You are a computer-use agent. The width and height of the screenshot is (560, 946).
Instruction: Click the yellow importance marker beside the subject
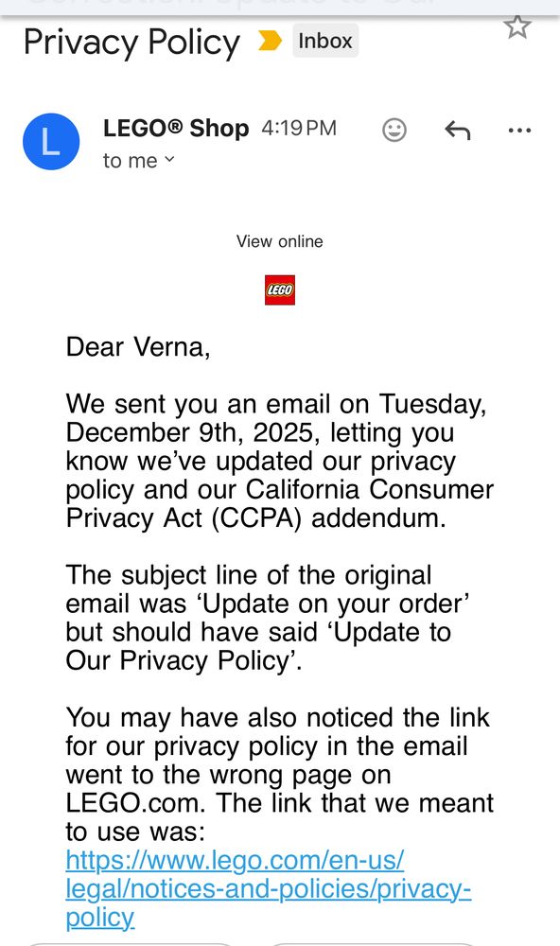(x=270, y=42)
